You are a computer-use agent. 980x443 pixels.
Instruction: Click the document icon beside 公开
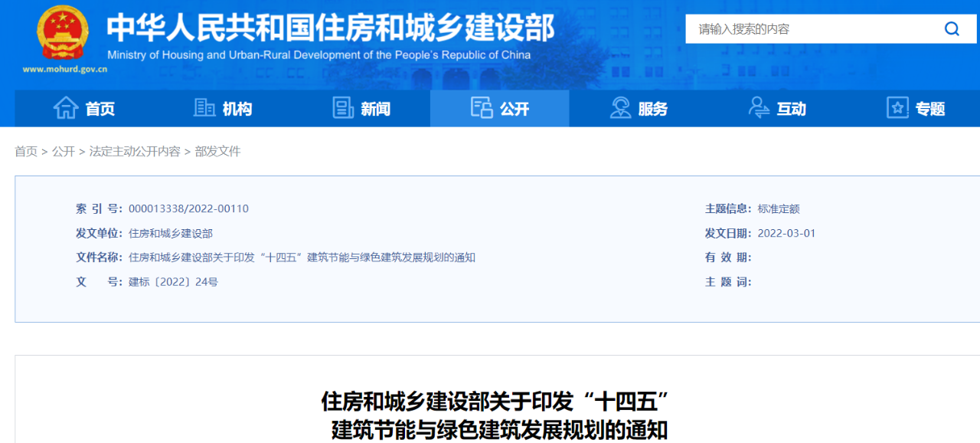[x=482, y=108]
